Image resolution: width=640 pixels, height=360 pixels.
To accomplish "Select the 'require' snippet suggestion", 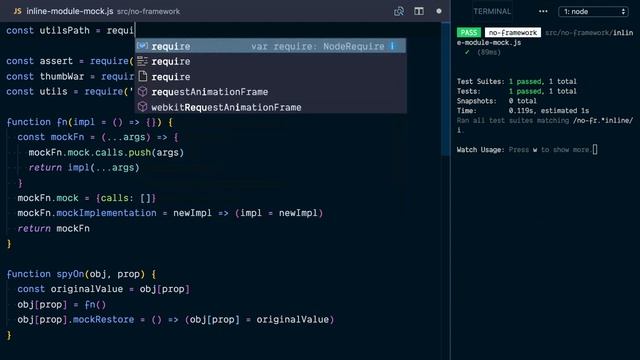I will 271,61.
